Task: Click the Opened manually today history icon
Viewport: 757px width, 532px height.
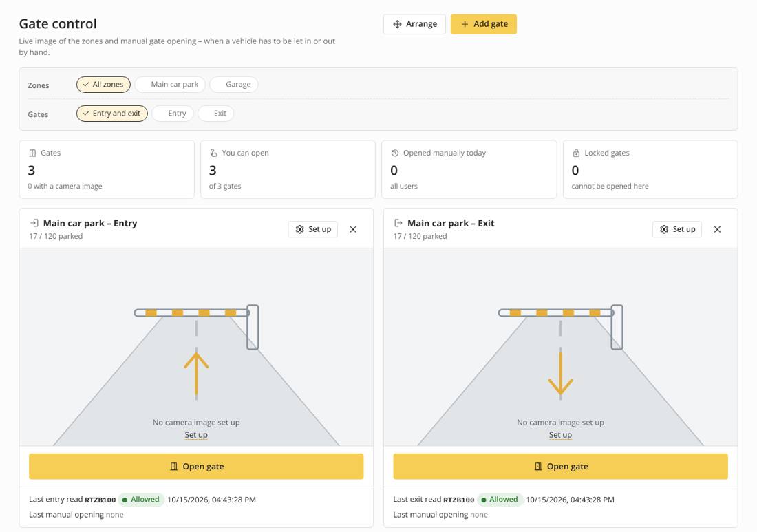Action: coord(395,153)
